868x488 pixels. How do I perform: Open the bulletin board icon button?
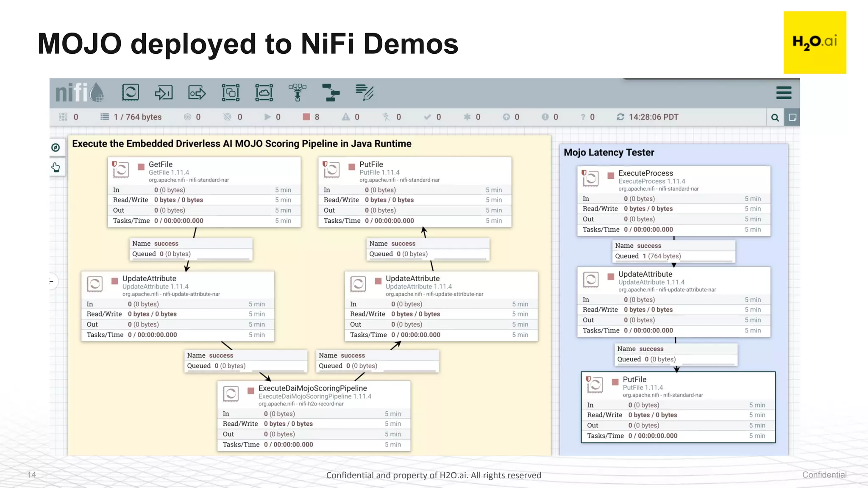pos(792,117)
